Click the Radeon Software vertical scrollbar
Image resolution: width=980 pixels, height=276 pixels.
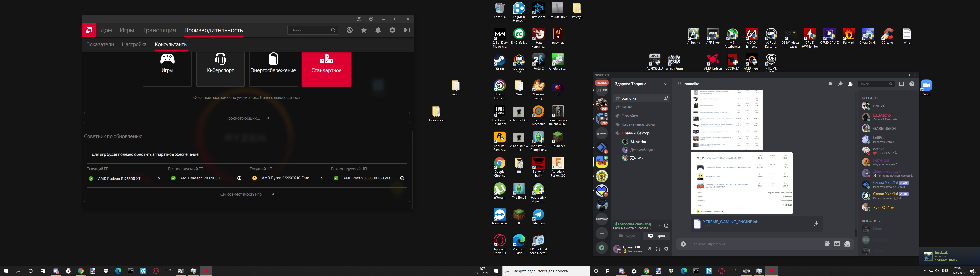pyautogui.click(x=412, y=170)
